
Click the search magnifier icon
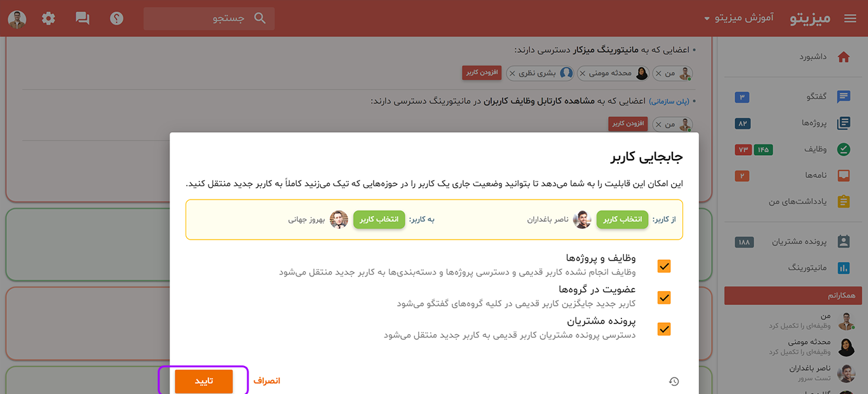(260, 18)
